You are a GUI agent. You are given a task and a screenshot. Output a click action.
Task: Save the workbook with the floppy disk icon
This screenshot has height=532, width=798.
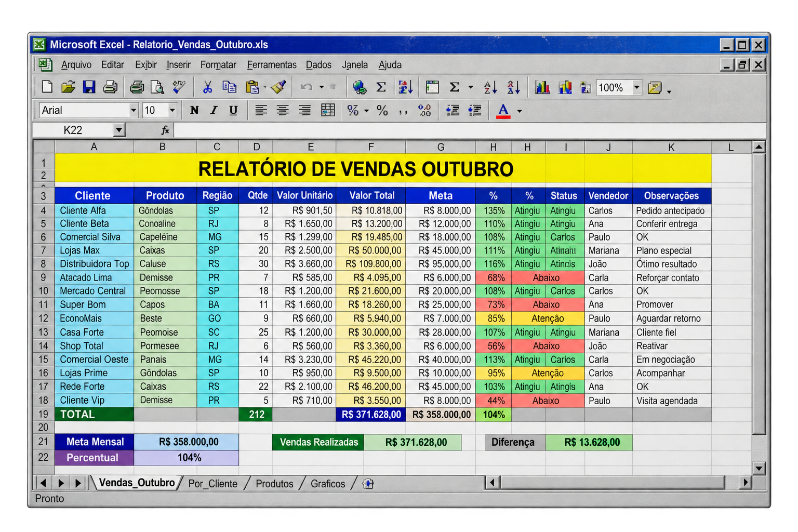click(x=89, y=87)
